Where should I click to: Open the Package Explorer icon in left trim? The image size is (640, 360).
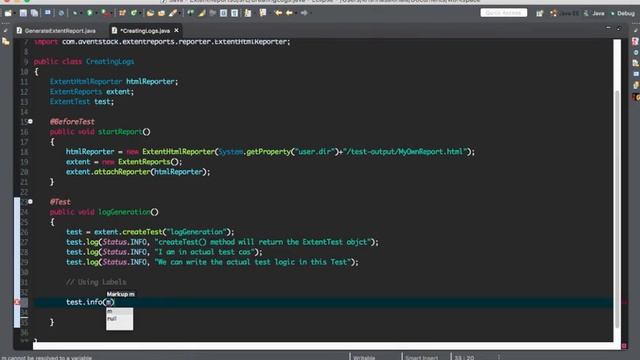[x=5, y=41]
